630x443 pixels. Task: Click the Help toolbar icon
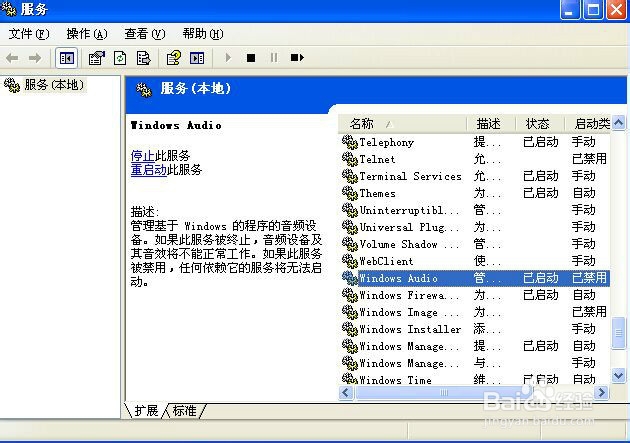pos(174,58)
